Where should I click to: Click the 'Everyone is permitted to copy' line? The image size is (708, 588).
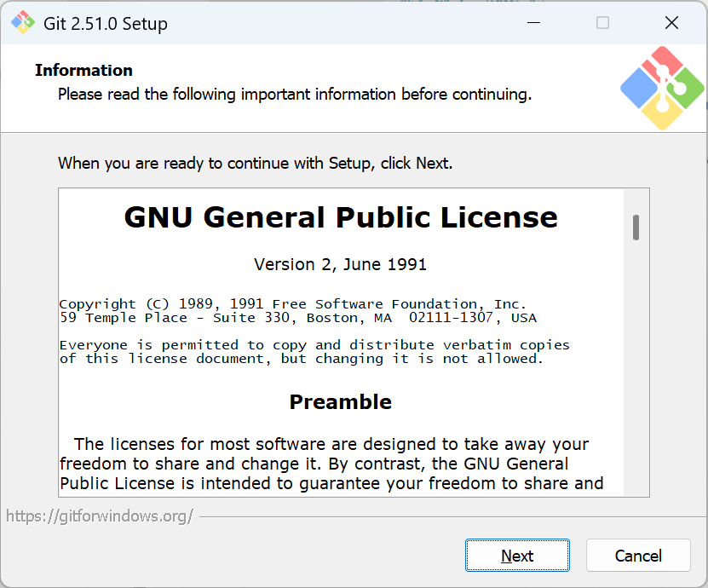point(314,345)
